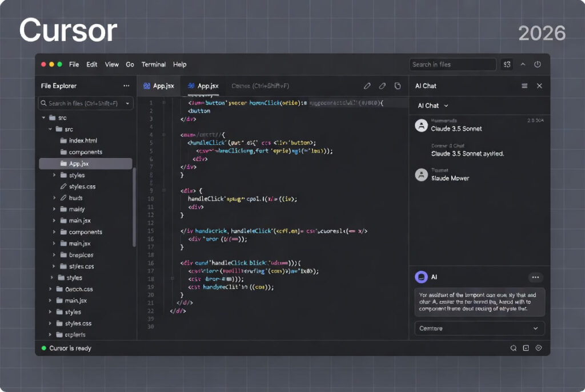This screenshot has width=585, height=392.
Task: Open the AI Chat dropdown selector
Action: tap(433, 106)
